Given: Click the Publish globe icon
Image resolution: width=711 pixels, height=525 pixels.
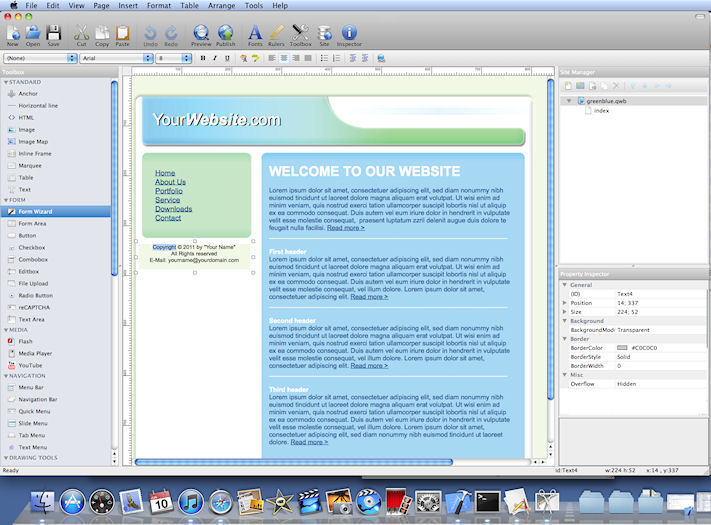Looking at the screenshot, I should tap(226, 35).
